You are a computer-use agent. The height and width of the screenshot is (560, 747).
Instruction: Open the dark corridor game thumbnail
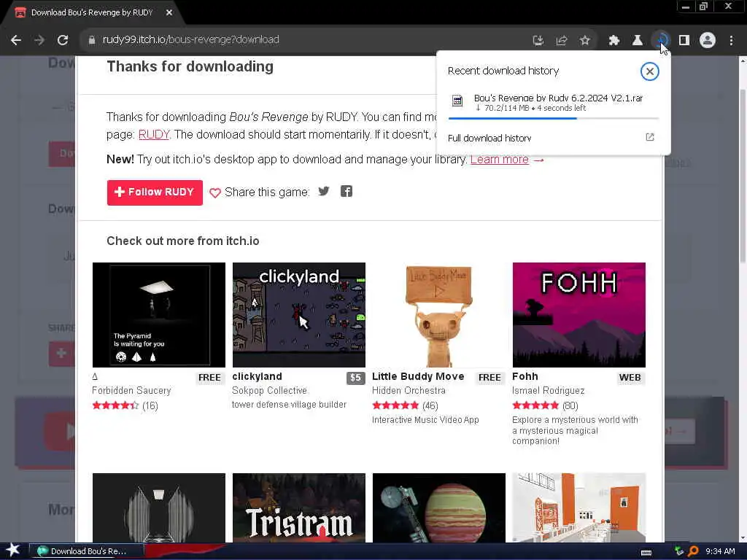158,507
